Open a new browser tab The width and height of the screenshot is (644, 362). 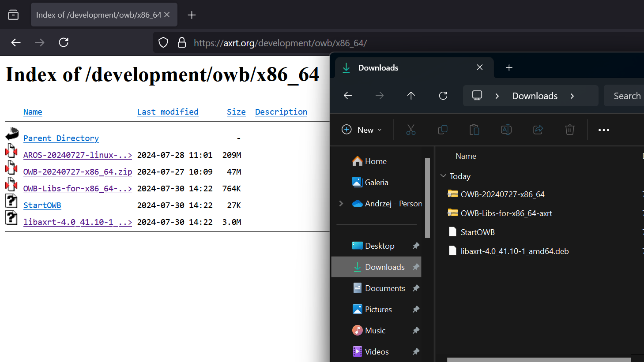(x=192, y=15)
